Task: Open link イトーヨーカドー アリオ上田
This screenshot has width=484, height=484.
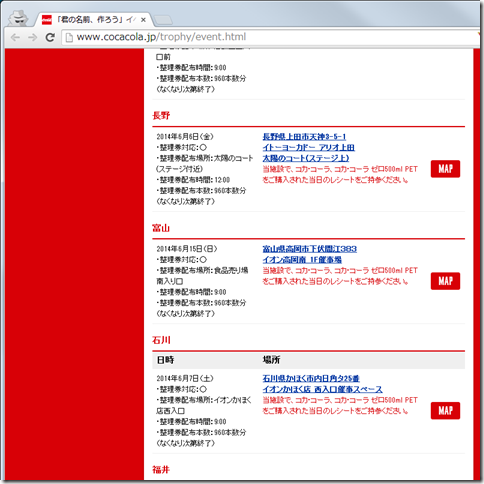Action: point(308,147)
